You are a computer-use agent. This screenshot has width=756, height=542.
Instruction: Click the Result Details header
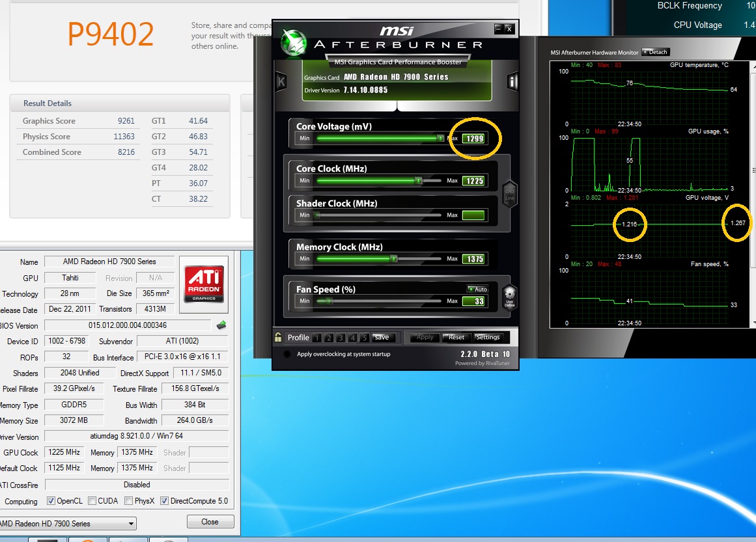120,103
